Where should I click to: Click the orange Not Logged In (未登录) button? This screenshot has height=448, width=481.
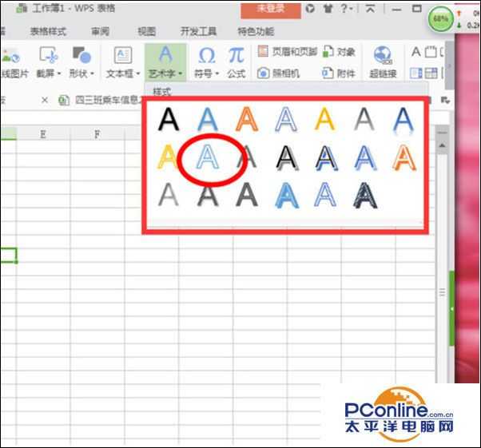click(x=270, y=9)
